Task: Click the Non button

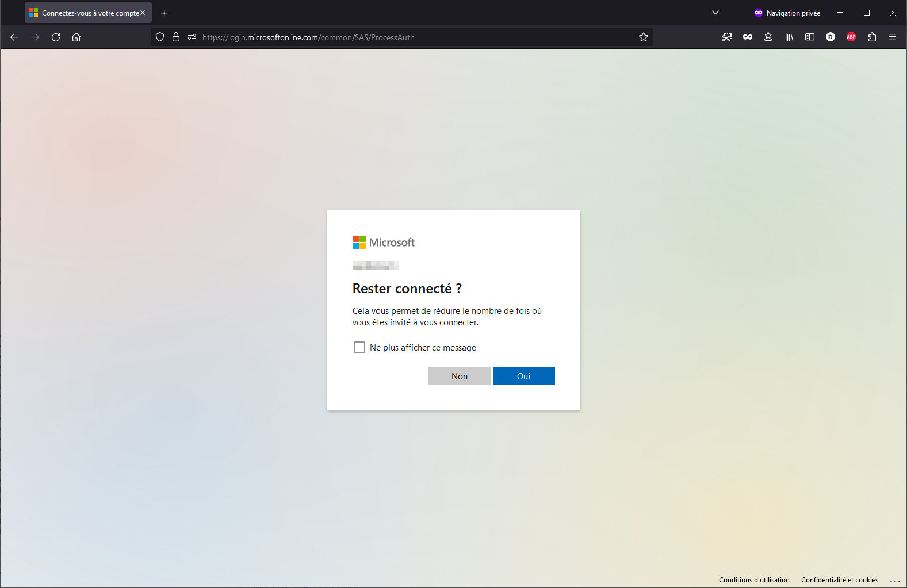Action: tap(460, 376)
